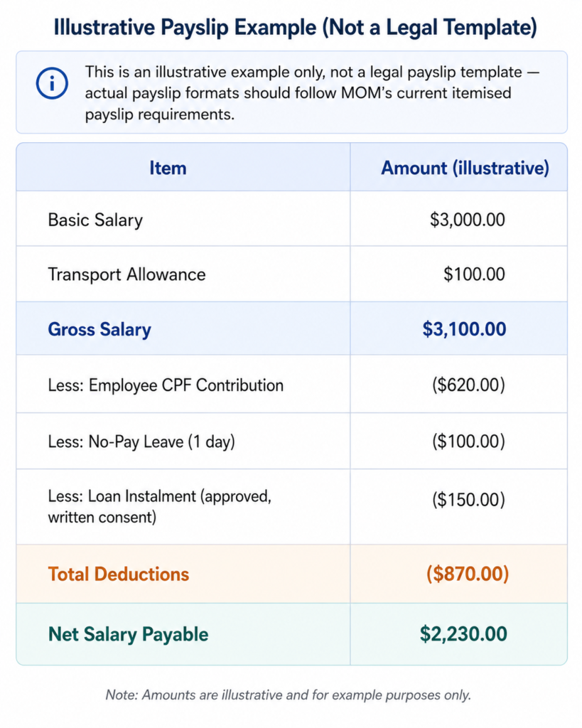Image resolution: width=582 pixels, height=728 pixels.
Task: Select the Transport Allowance label
Action: [126, 274]
